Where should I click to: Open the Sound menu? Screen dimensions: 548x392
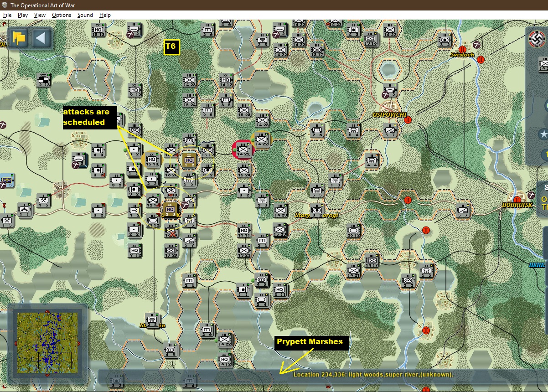(x=85, y=15)
